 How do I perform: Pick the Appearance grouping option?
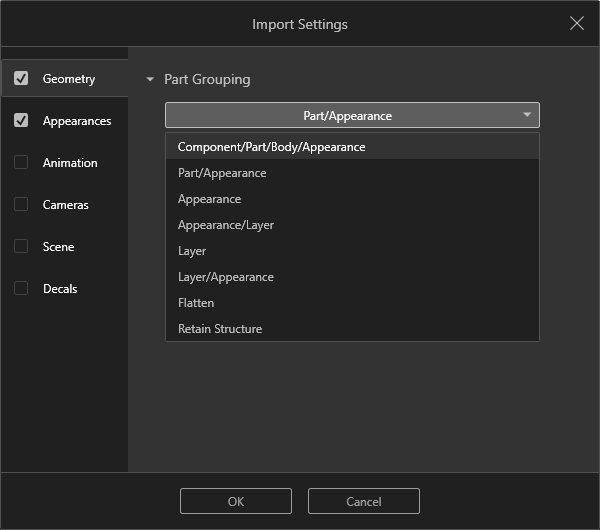point(209,199)
